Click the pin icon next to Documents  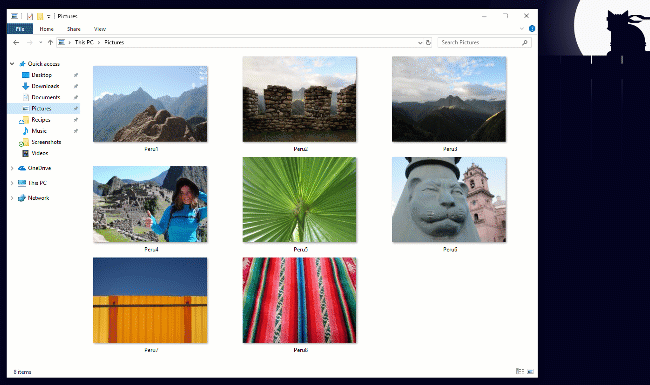click(x=76, y=97)
